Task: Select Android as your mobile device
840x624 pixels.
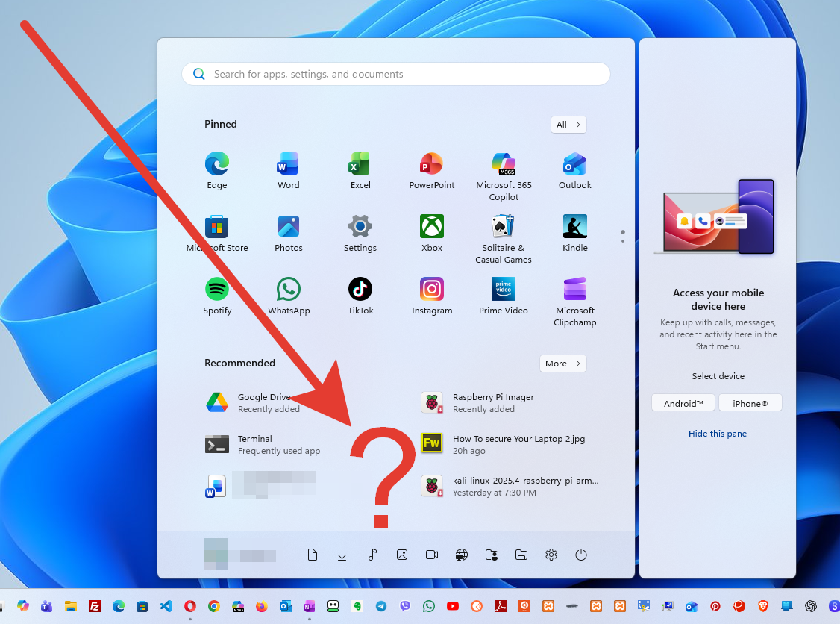Action: [x=683, y=402]
